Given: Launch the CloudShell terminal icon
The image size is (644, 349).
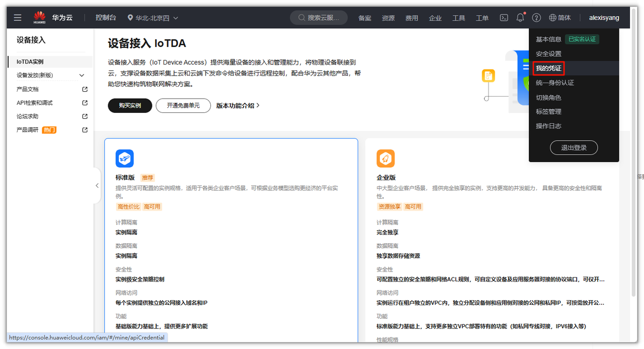Looking at the screenshot, I should click(504, 18).
